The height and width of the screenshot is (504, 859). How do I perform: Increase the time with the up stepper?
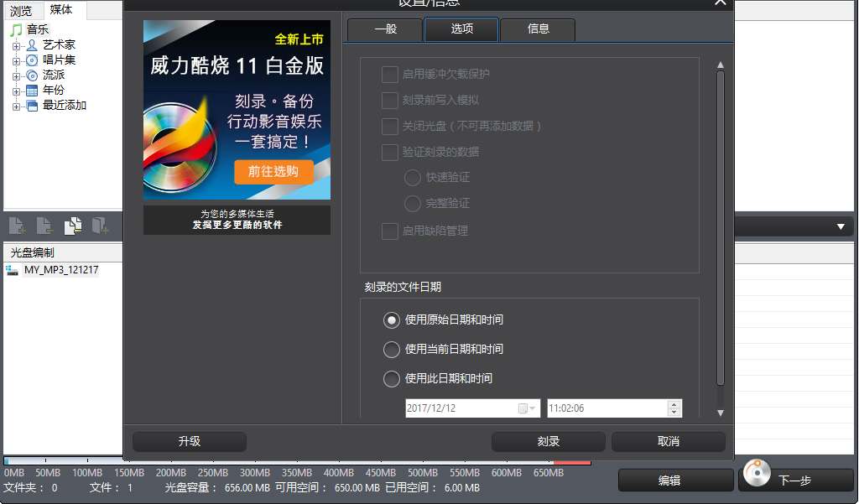(x=674, y=404)
